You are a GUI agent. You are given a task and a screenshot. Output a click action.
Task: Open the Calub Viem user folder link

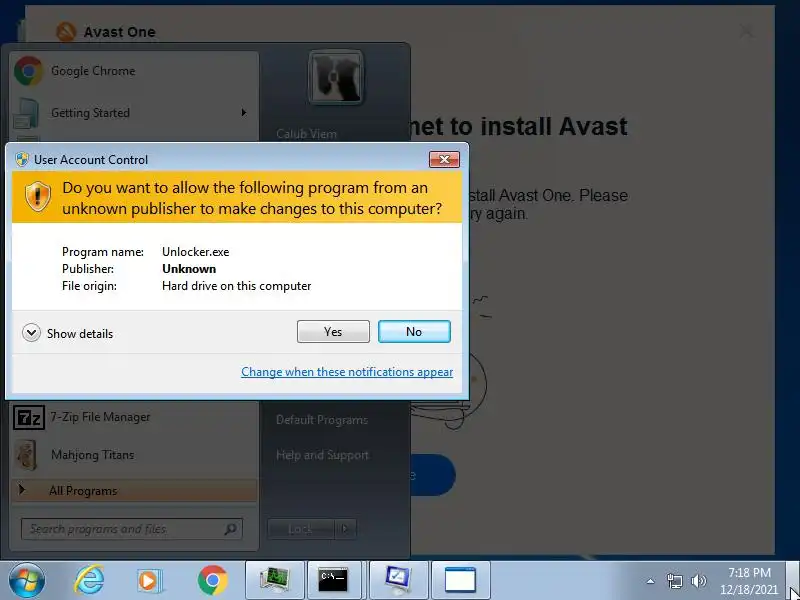point(306,134)
